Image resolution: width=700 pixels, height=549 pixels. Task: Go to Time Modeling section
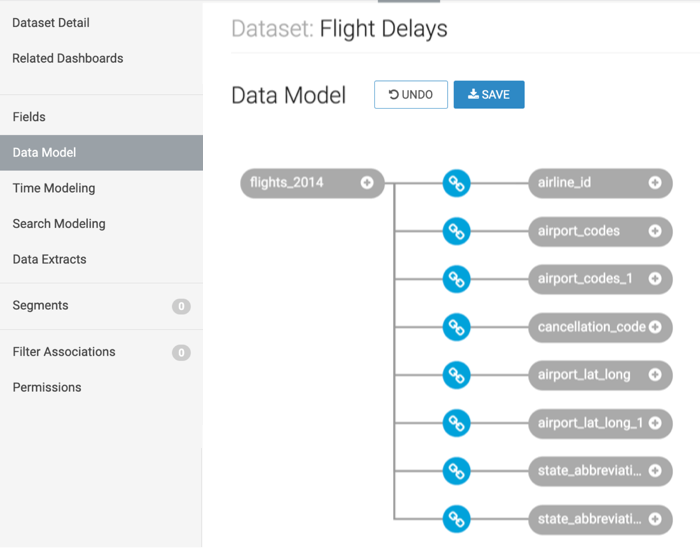click(54, 188)
